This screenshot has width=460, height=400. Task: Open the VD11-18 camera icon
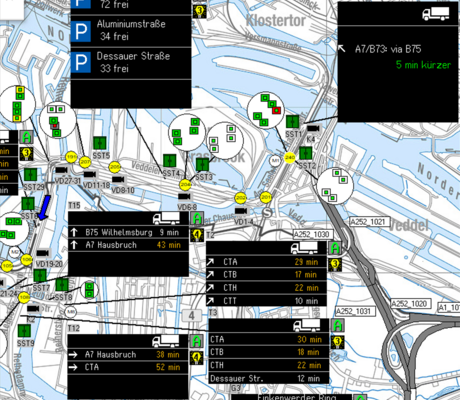pyautogui.click(x=89, y=174)
